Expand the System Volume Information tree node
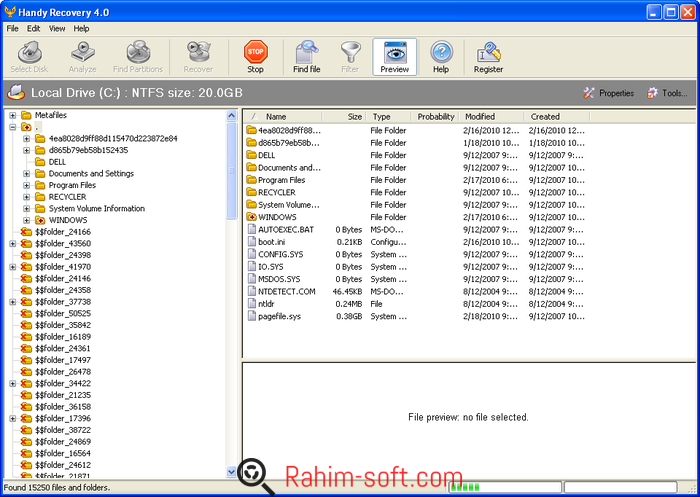Viewport: 700px width, 497px height. point(26,209)
